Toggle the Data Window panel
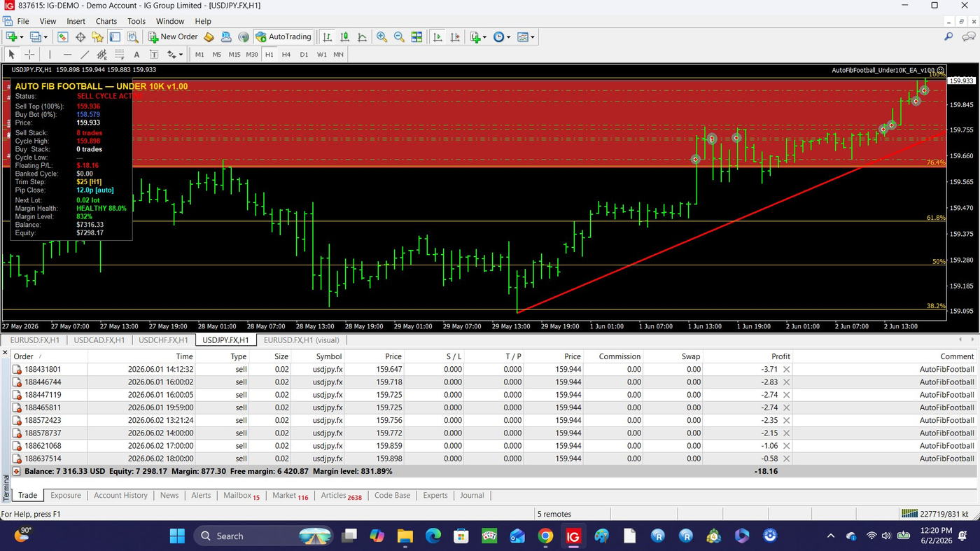The image size is (980, 551). [80, 36]
